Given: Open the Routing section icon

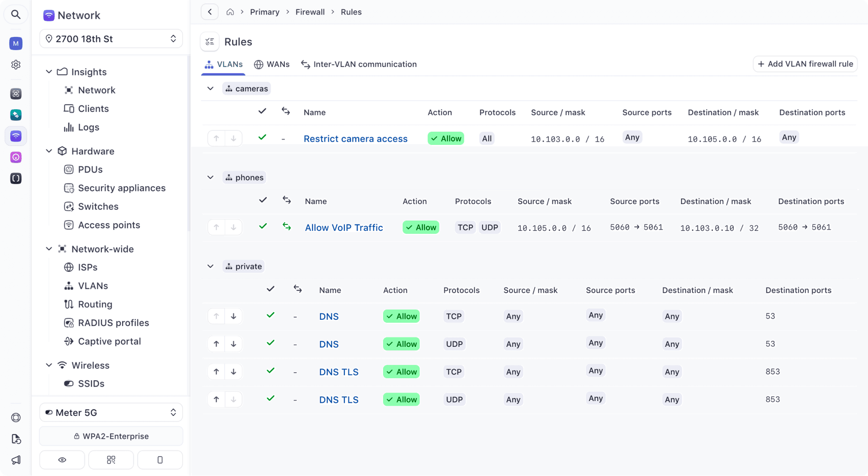Looking at the screenshot, I should coord(68,304).
